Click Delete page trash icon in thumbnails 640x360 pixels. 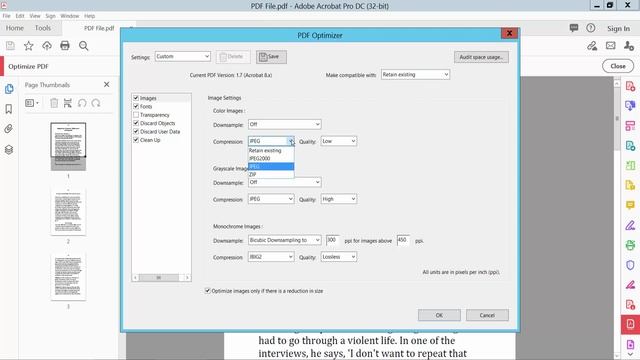pos(54,103)
